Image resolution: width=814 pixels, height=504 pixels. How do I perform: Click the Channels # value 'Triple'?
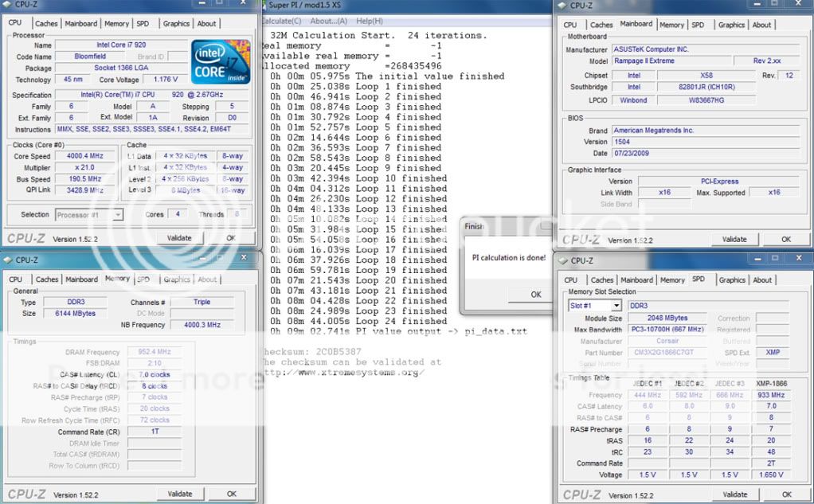pyautogui.click(x=202, y=302)
